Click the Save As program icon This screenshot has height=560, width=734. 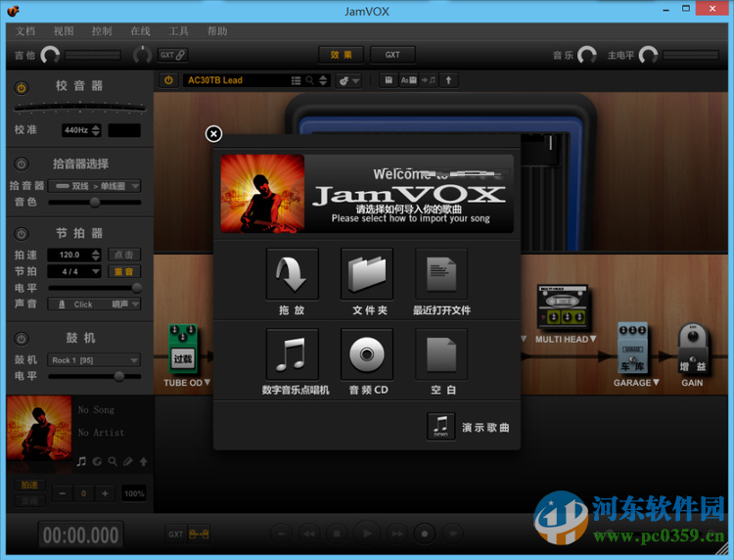coord(408,80)
